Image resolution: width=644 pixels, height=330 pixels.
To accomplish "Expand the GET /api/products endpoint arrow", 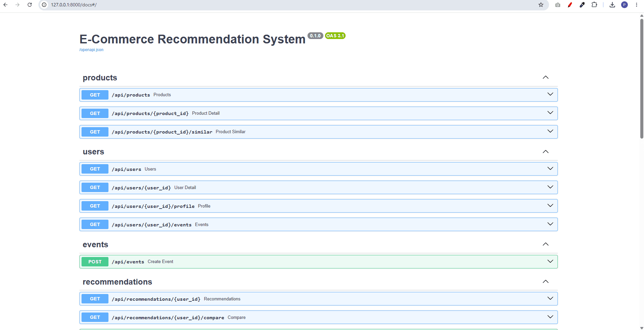I will pos(550,94).
